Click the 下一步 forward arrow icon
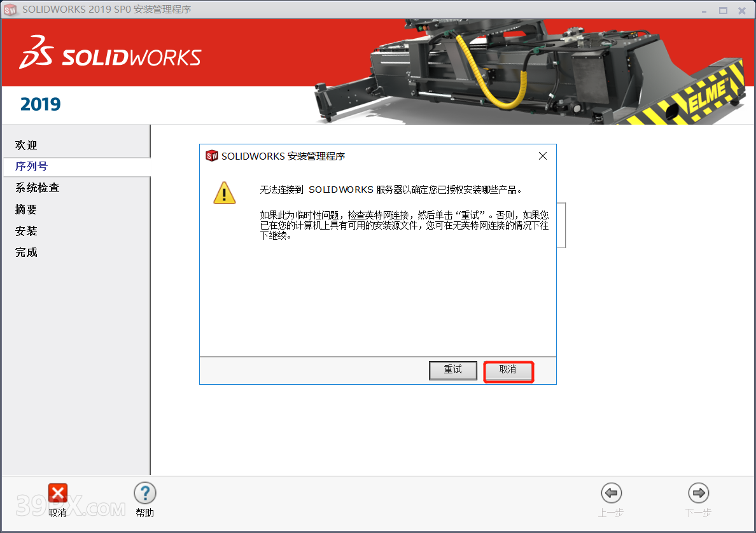 (x=698, y=493)
